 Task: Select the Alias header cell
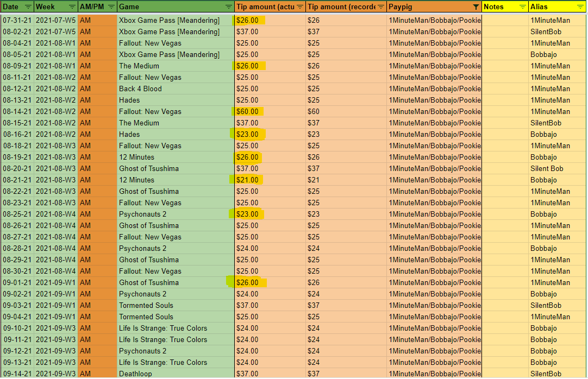pos(557,7)
